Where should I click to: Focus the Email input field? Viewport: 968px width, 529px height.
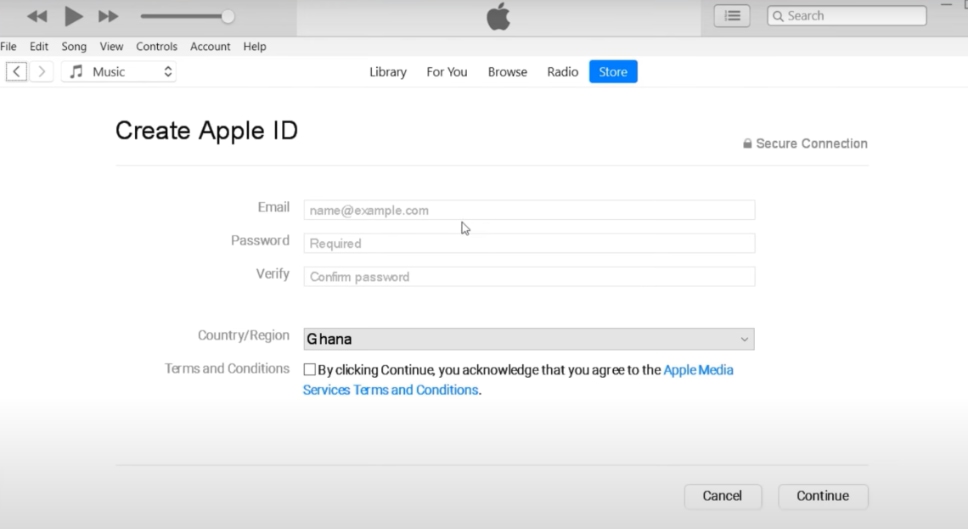pyautogui.click(x=529, y=210)
